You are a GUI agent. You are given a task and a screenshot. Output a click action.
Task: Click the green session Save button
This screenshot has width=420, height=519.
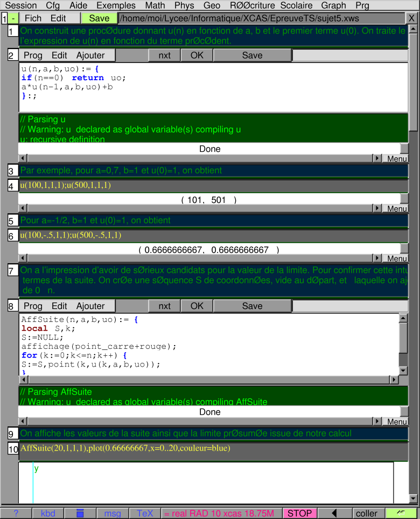tap(99, 18)
